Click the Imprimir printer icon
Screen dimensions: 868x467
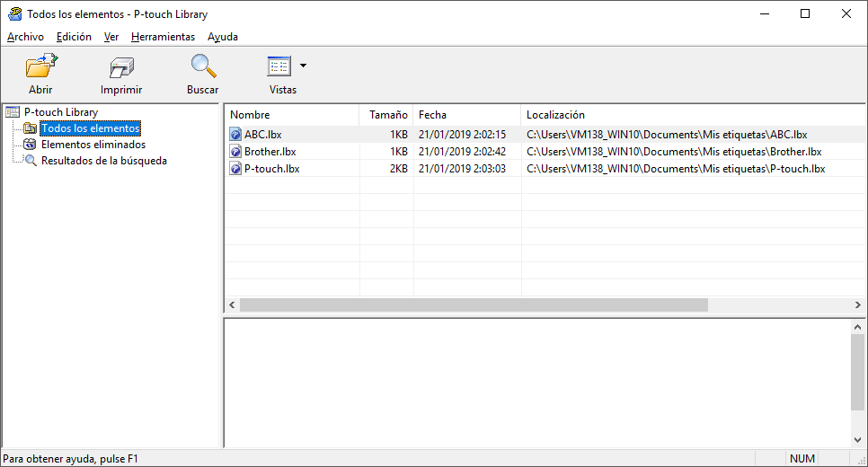(x=121, y=68)
